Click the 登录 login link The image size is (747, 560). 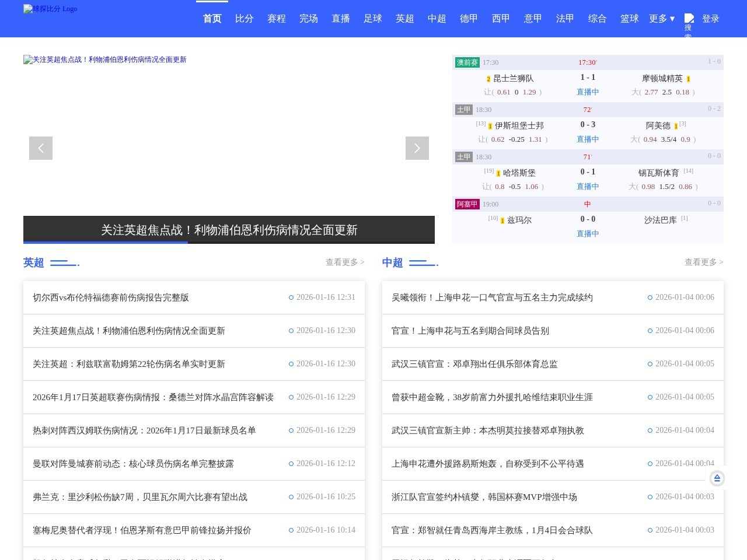point(711,19)
